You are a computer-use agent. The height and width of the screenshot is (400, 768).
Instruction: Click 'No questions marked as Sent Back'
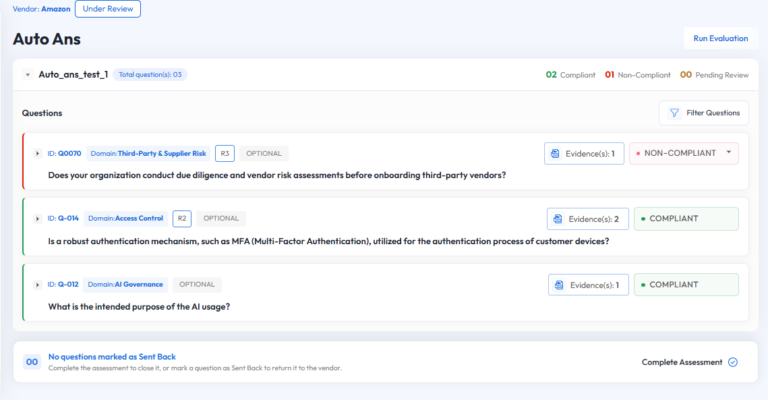point(112,357)
